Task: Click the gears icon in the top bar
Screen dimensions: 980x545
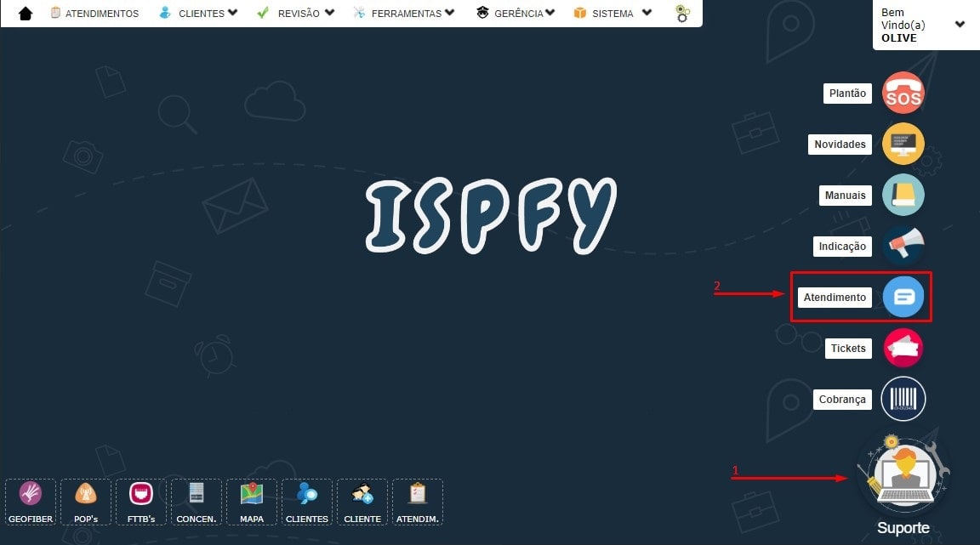Action: click(x=682, y=13)
